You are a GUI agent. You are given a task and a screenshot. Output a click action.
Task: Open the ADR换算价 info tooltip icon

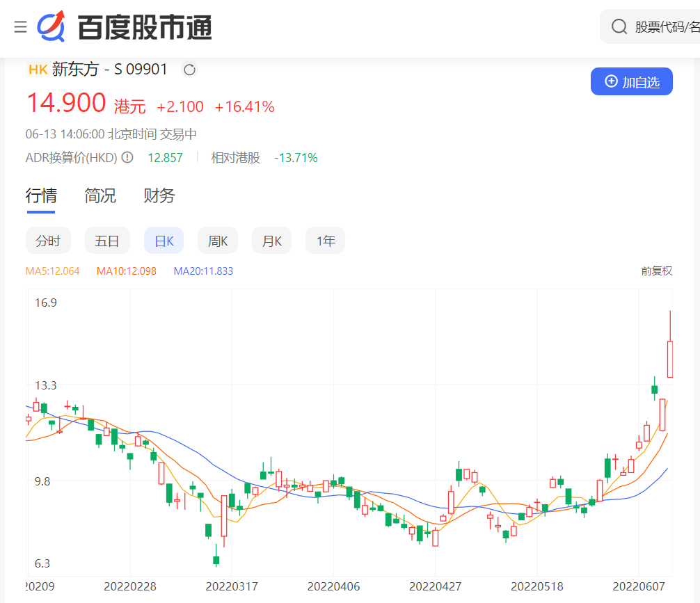coord(127,157)
